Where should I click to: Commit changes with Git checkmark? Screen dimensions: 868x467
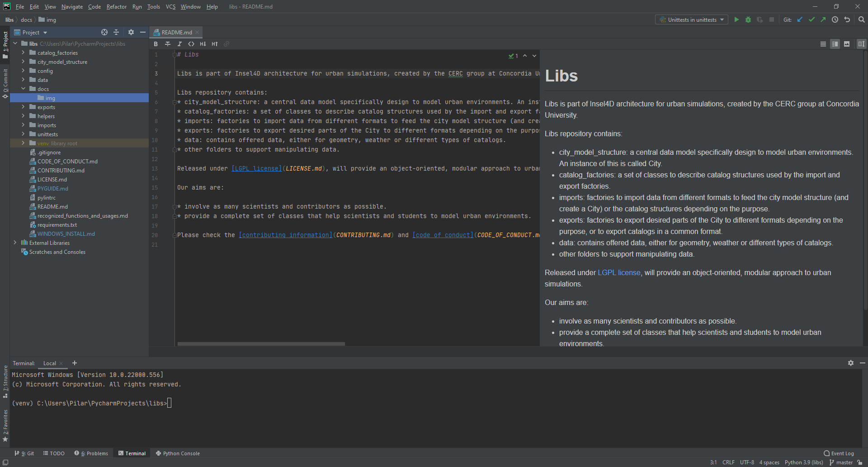[x=811, y=19]
